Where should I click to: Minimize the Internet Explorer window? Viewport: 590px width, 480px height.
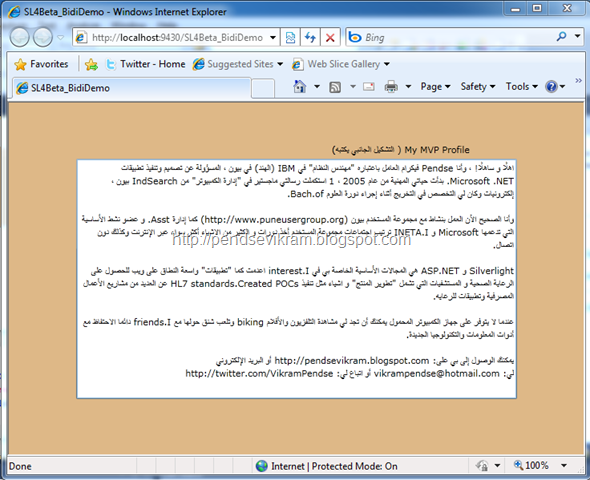[x=515, y=9]
